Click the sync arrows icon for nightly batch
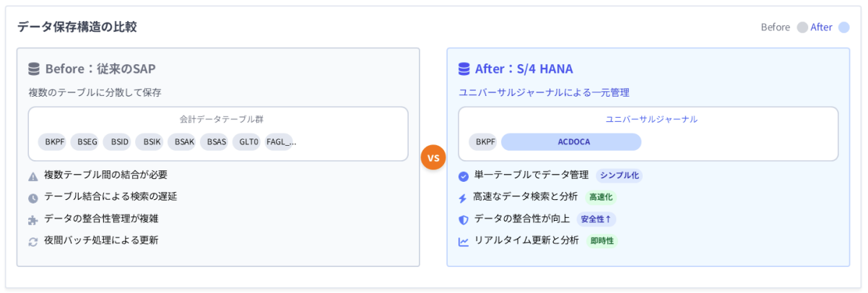868x293 pixels. coord(33,242)
